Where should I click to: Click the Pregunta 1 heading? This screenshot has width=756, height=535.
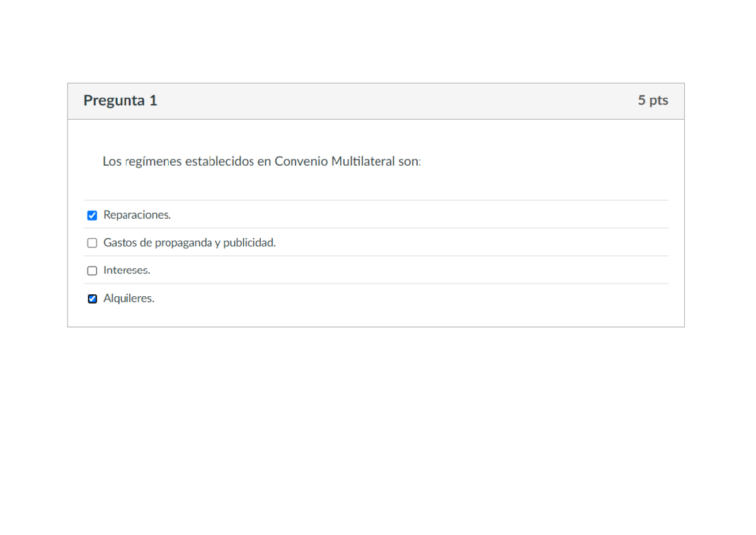click(x=120, y=100)
